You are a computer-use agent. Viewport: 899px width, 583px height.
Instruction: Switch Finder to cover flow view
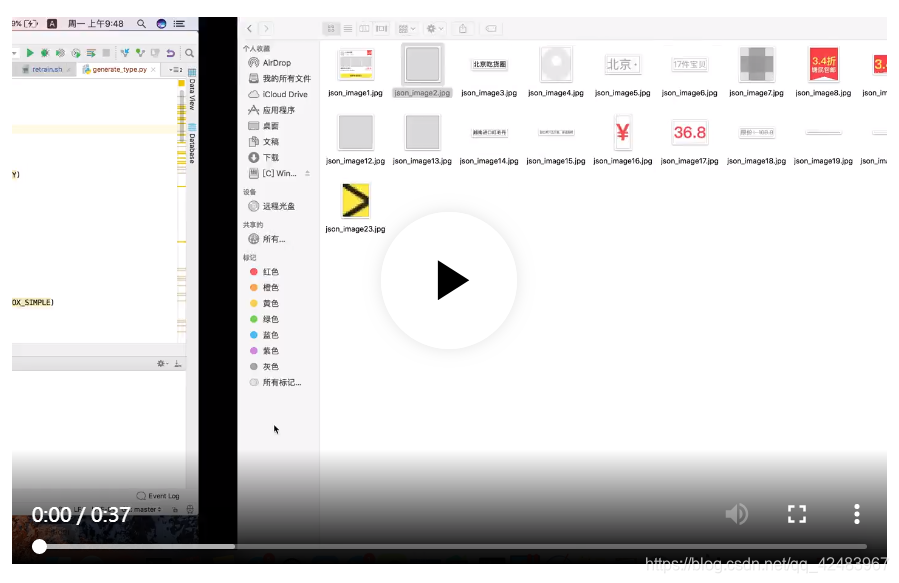pos(381,28)
